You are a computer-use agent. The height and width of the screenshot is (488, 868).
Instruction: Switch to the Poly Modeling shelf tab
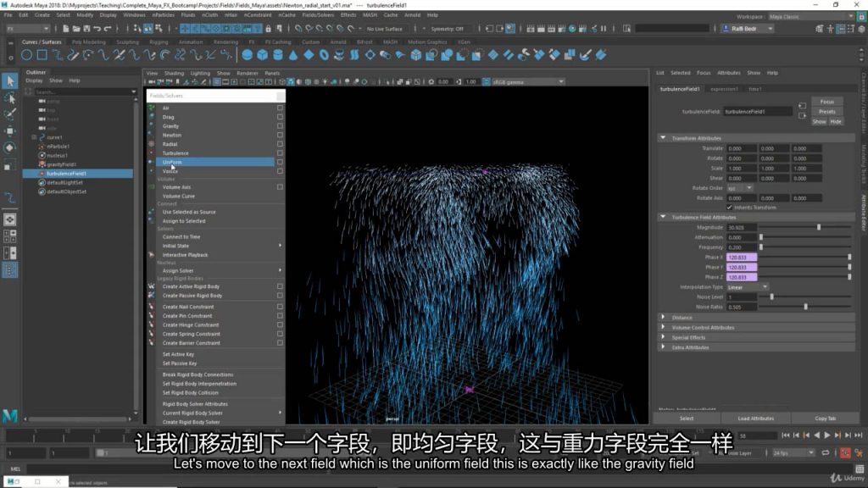pos(88,42)
